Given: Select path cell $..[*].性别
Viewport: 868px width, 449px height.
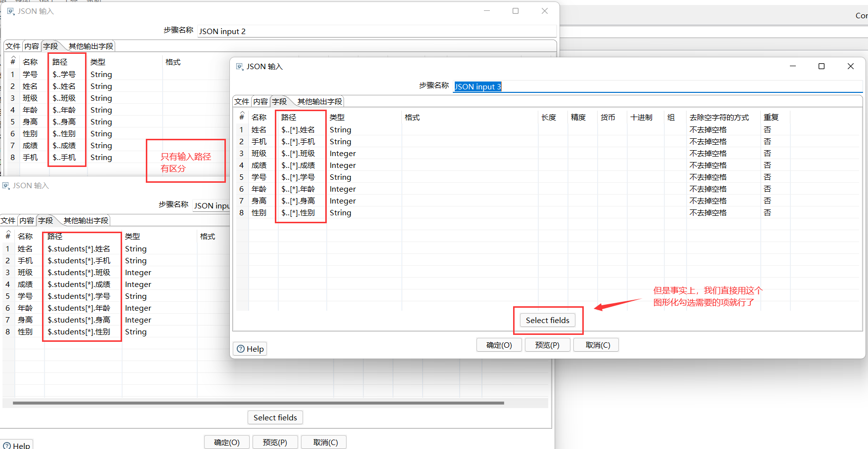Looking at the screenshot, I should (302, 212).
